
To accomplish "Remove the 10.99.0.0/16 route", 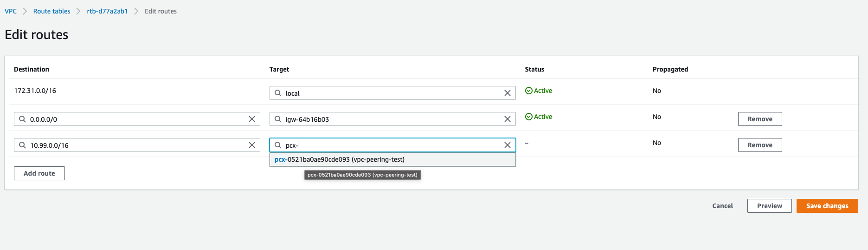I will point(760,145).
